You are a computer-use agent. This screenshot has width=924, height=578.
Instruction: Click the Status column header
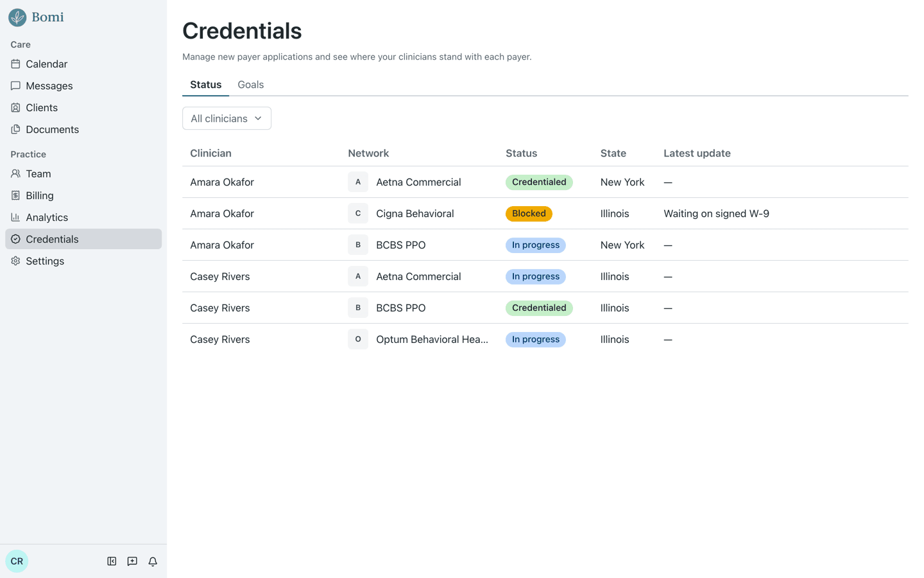521,153
